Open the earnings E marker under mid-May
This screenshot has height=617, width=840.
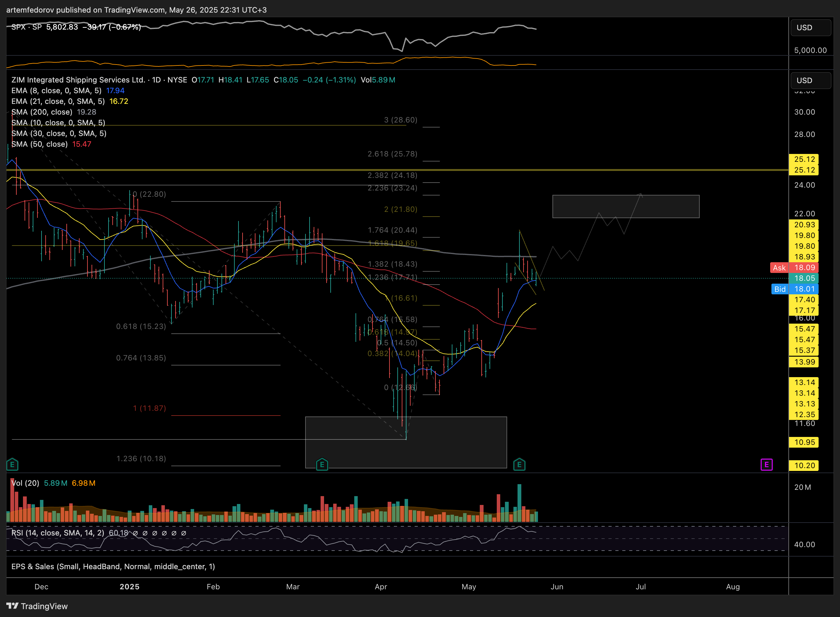[519, 465]
